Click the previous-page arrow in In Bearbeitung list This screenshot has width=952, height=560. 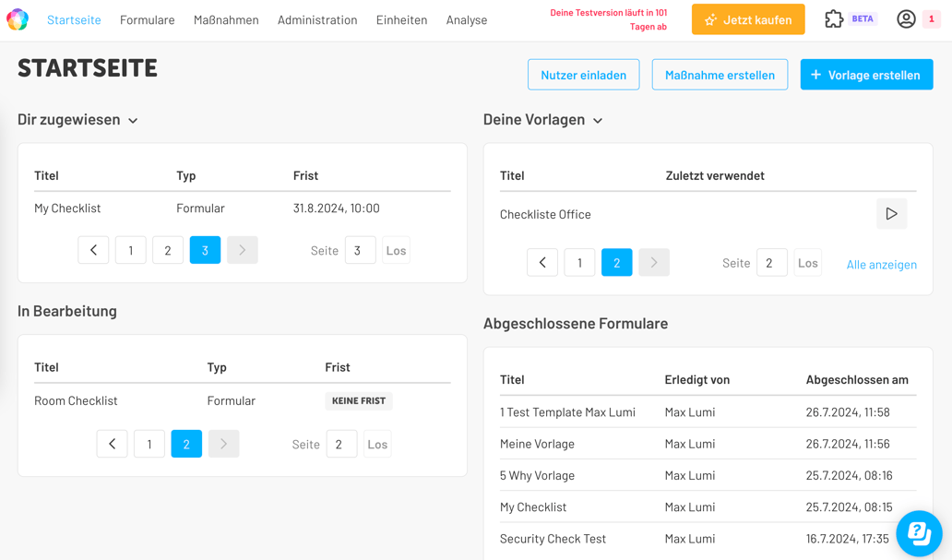click(112, 444)
